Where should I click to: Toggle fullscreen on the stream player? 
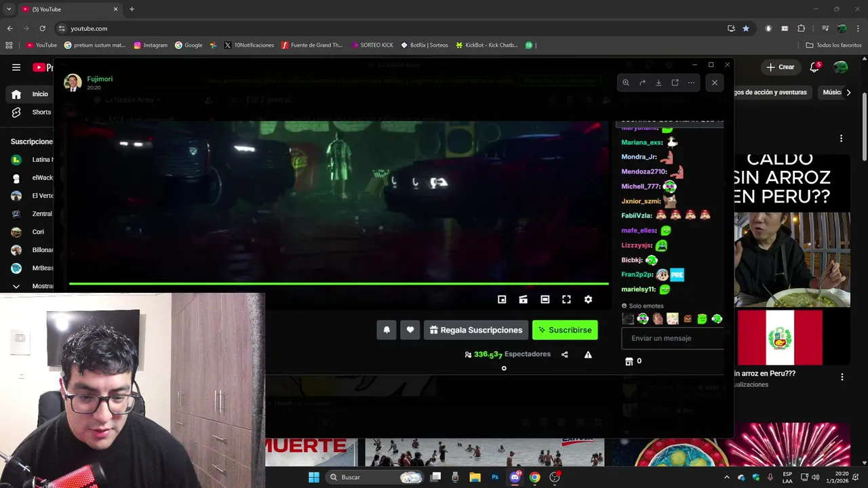click(x=566, y=300)
